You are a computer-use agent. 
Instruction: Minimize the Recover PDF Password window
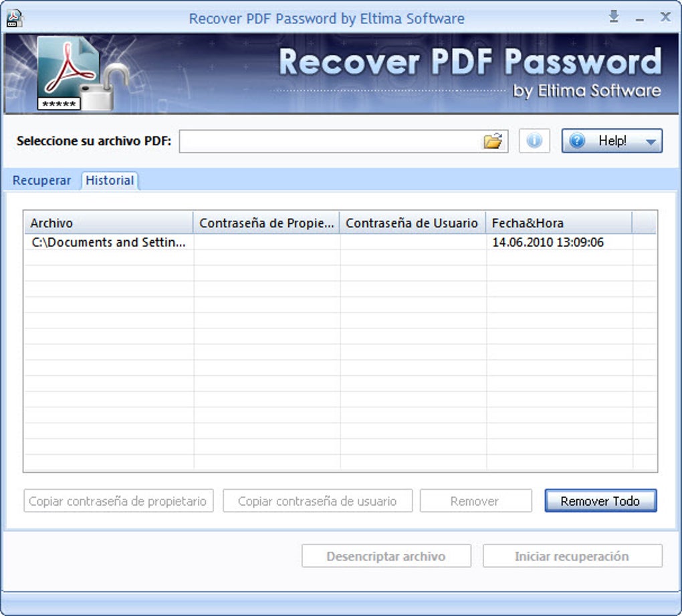[x=639, y=19]
